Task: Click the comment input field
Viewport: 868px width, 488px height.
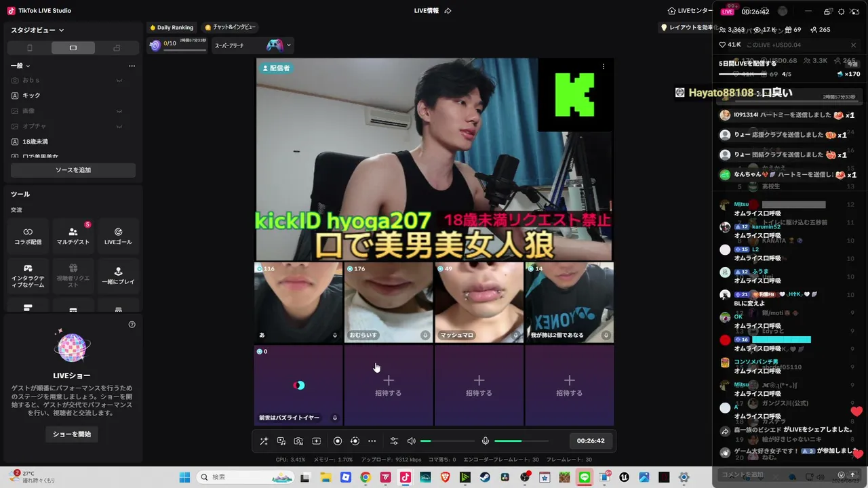Action: click(x=777, y=474)
